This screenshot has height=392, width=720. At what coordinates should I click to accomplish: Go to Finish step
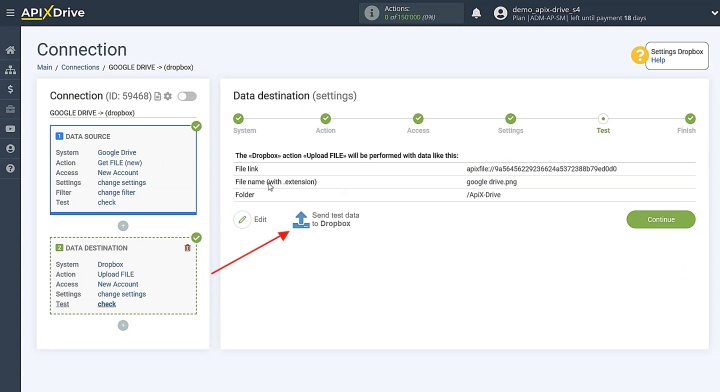pyautogui.click(x=690, y=119)
